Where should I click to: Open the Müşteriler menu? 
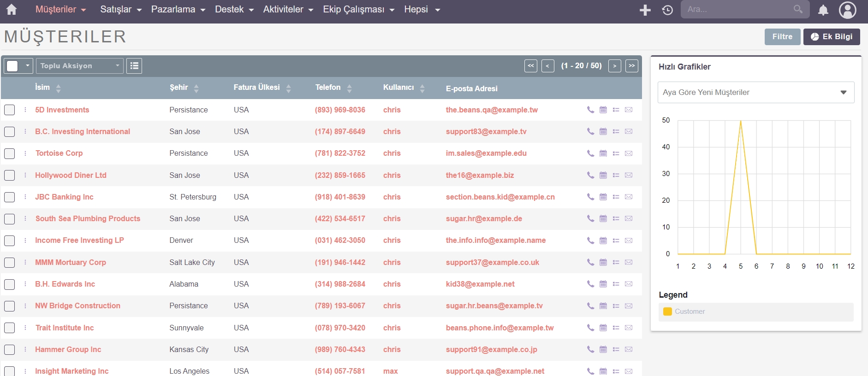point(61,9)
